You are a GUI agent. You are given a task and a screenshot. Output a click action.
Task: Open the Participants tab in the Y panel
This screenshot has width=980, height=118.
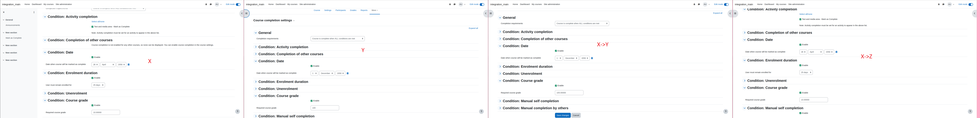click(340, 10)
